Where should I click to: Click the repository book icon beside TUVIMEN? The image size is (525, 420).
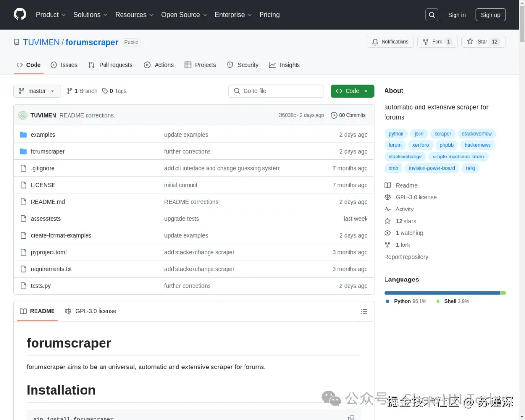[17, 42]
